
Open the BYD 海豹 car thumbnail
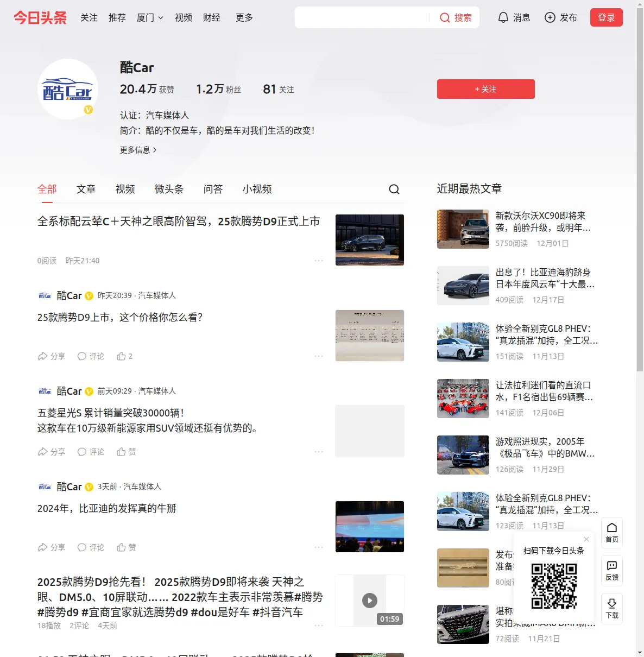coord(463,286)
